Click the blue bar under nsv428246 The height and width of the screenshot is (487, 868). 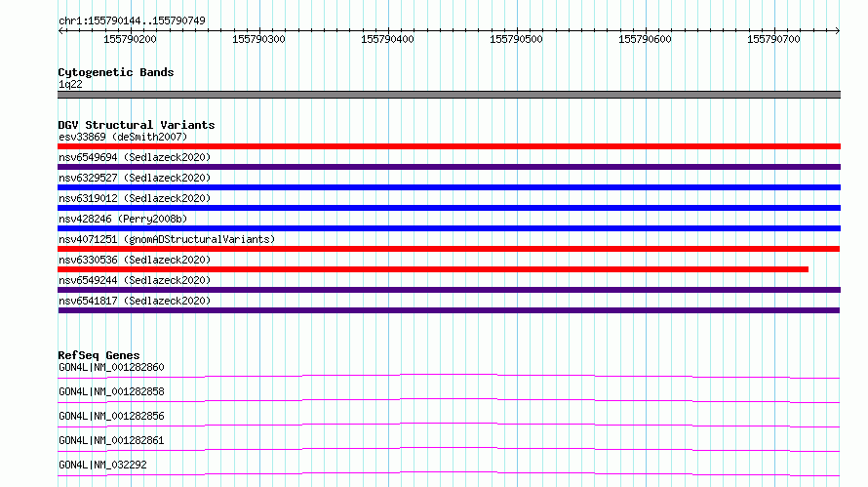tap(449, 228)
